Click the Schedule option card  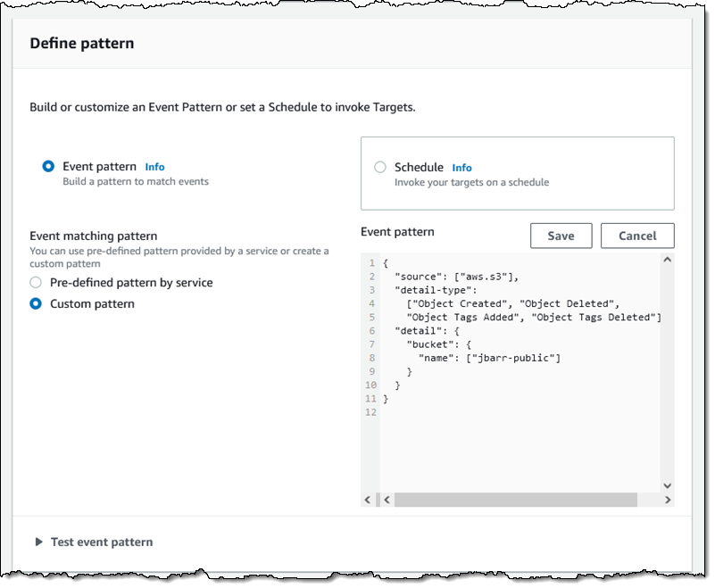coord(517,173)
